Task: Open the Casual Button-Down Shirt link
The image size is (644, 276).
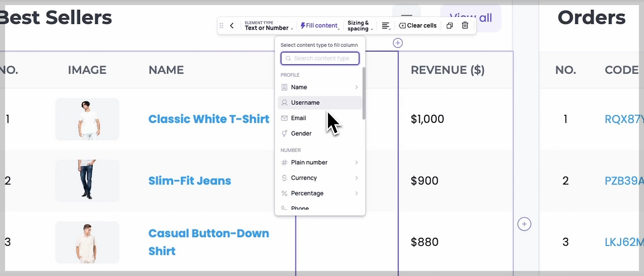Action: [209, 242]
